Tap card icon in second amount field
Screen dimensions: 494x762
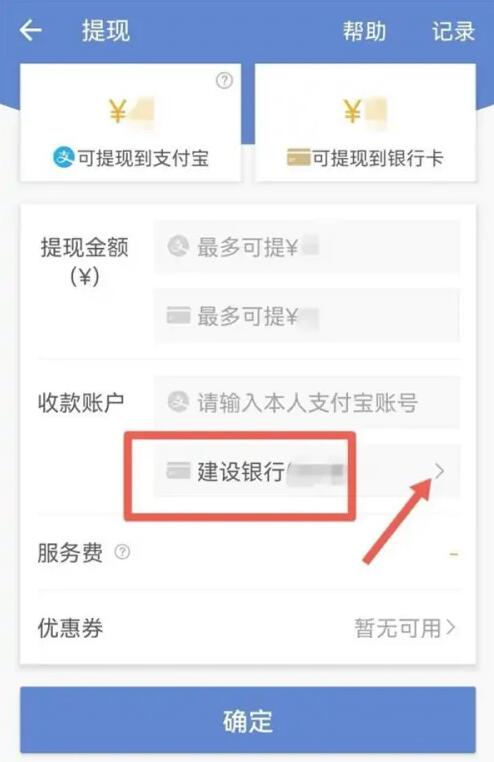(x=178, y=315)
